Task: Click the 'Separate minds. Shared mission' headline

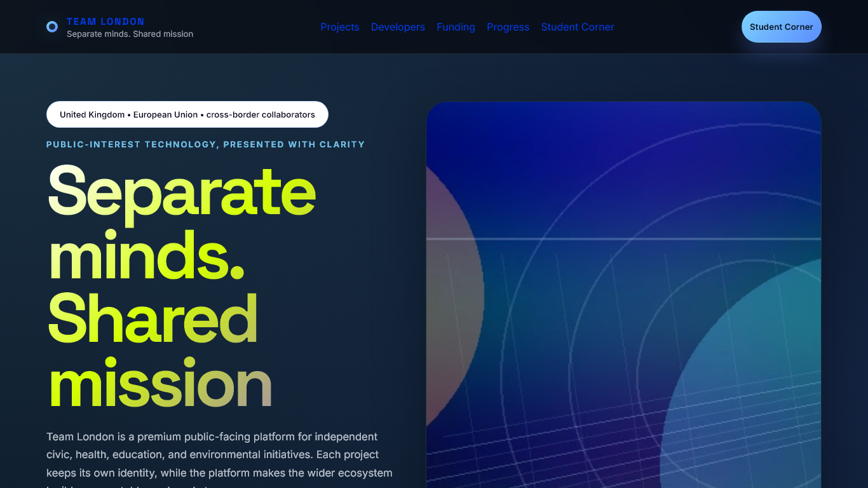Action: (x=182, y=286)
